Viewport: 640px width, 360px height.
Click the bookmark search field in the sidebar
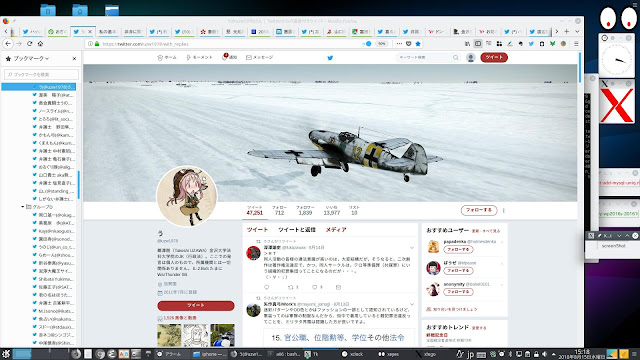[41, 74]
